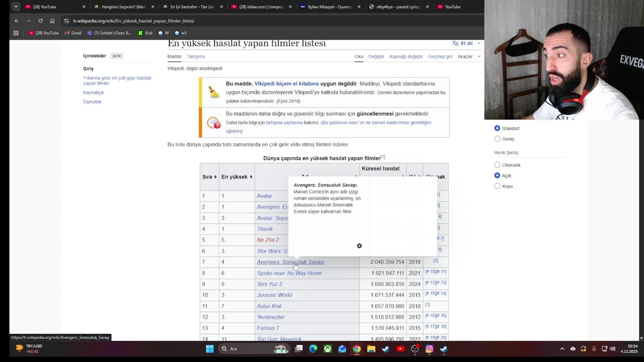The image size is (644, 362).
Task: Open the Sohbet | Ozan B... bookmark
Action: click(109, 33)
